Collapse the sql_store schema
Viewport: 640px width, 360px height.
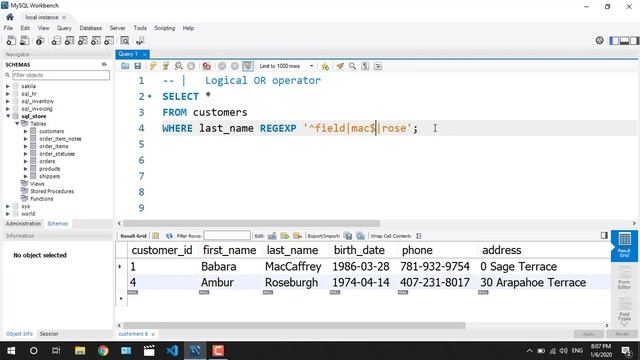pos(8,116)
